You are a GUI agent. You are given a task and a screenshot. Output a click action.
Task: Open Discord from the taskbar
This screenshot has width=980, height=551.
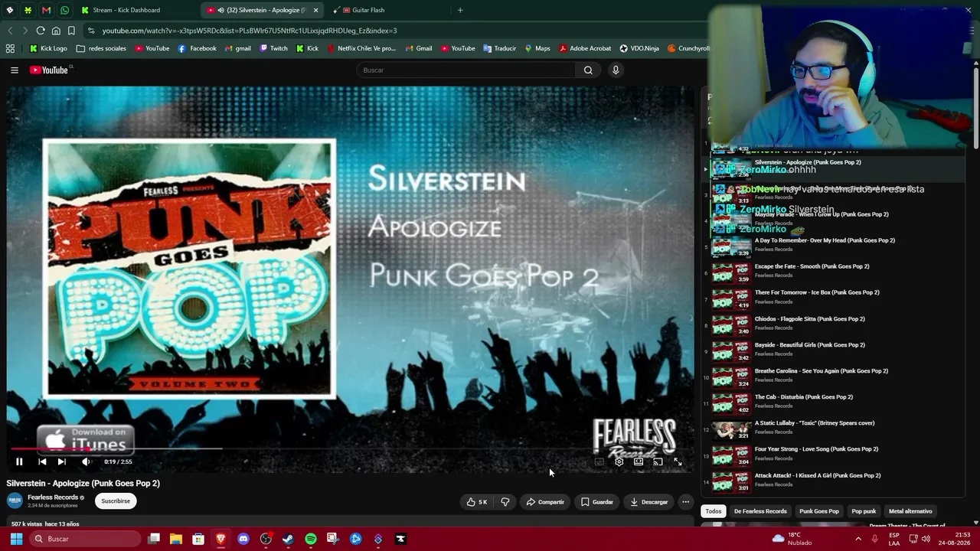(243, 539)
